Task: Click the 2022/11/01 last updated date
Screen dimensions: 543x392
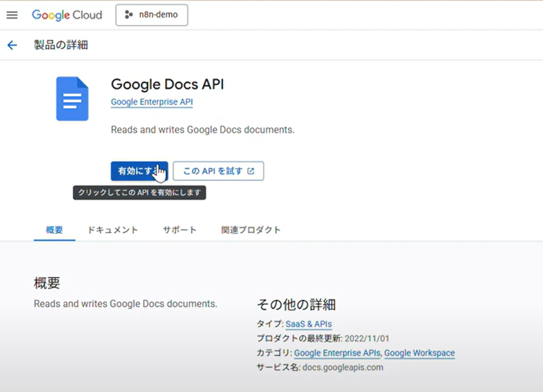Action: tap(367, 338)
